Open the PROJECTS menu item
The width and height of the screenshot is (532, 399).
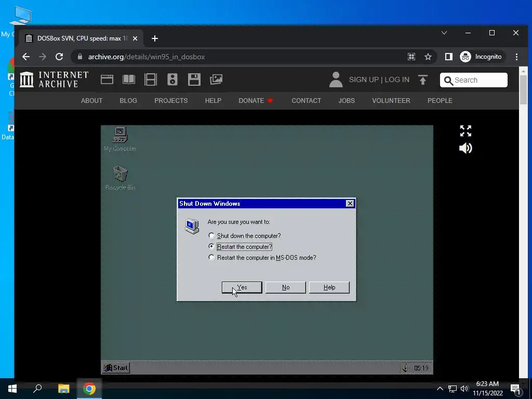coord(171,101)
